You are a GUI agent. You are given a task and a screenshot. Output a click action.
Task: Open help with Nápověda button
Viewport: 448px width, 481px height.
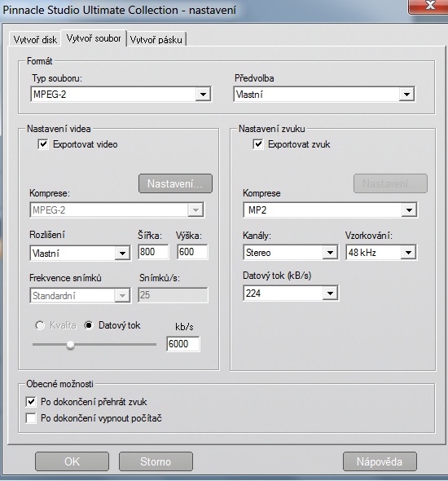pos(380,461)
